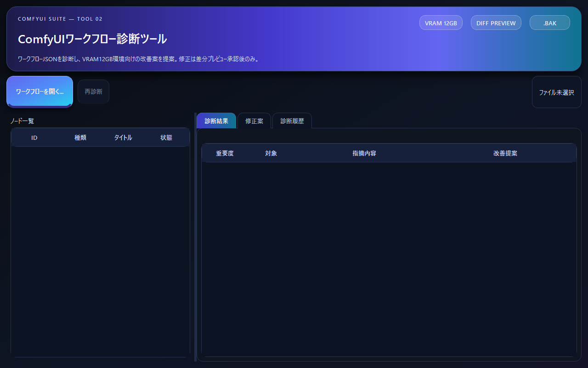Screen dimensions: 588x368
Task: Click the 再診断 button
Action: 93,92
